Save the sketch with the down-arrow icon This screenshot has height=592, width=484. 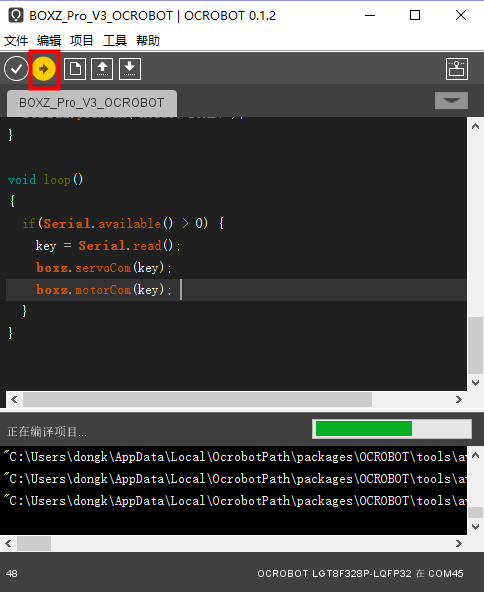130,69
